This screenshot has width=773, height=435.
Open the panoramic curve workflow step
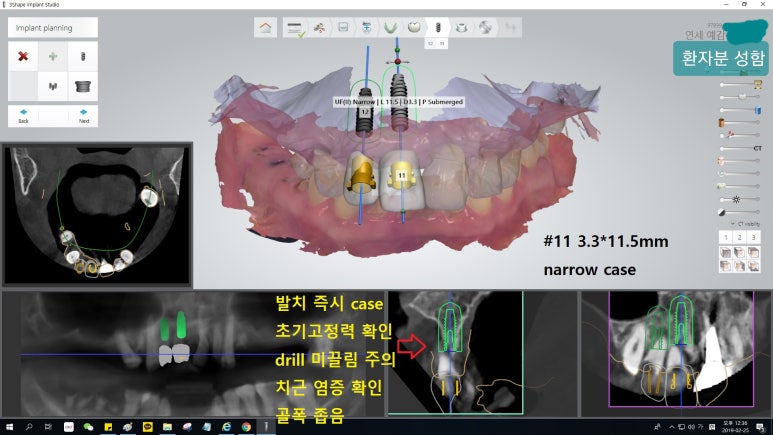pyautogui.click(x=343, y=28)
